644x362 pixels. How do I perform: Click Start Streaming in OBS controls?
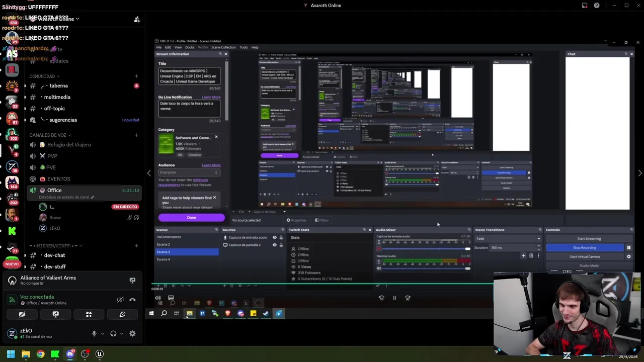(x=589, y=239)
